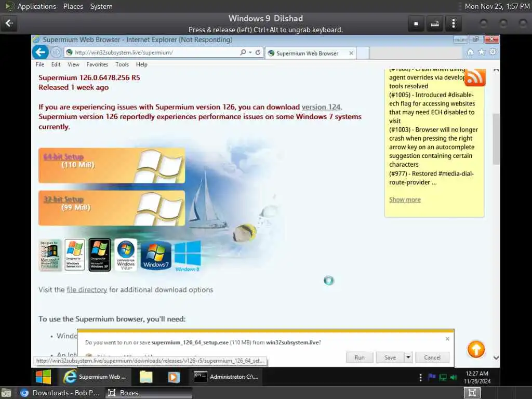This screenshot has height=399, width=532.
Task: Click the Boxes stop square button
Action: point(416,24)
